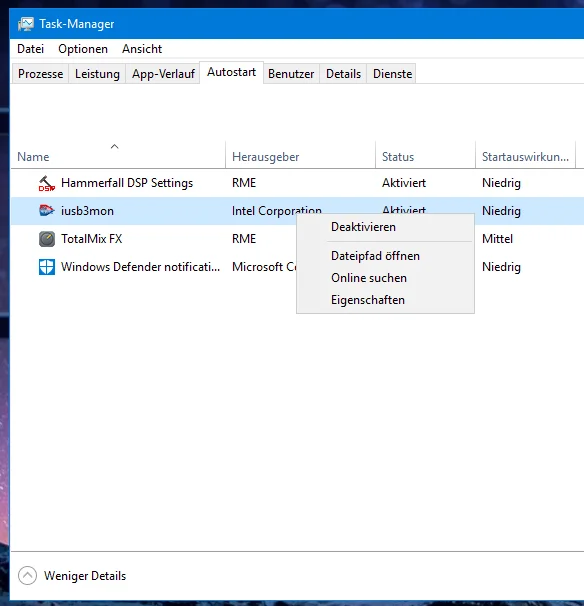Click the Microsoft publisher cell
The image size is (584, 606).
[264, 267]
